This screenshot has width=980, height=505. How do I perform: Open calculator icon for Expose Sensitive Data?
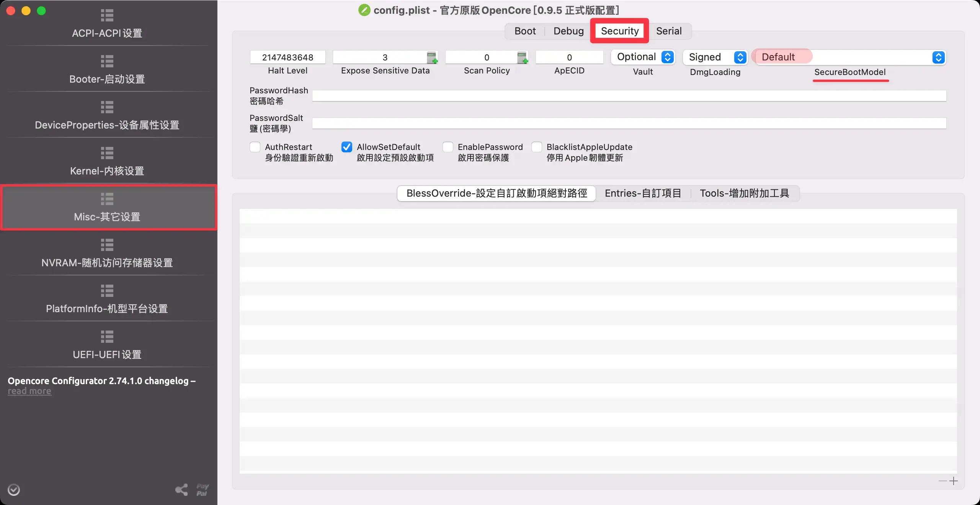(x=432, y=57)
